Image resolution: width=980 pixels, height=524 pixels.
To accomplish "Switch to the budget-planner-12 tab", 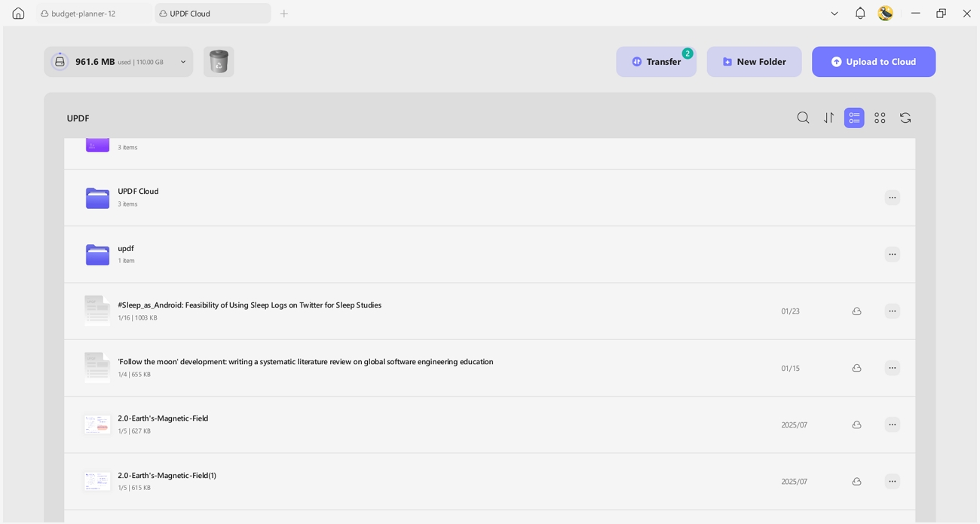I will click(x=94, y=14).
